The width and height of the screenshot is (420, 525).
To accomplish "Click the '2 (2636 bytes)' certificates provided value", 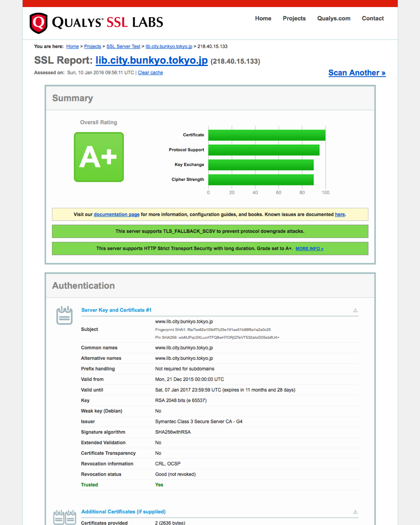I will pyautogui.click(x=170, y=523).
